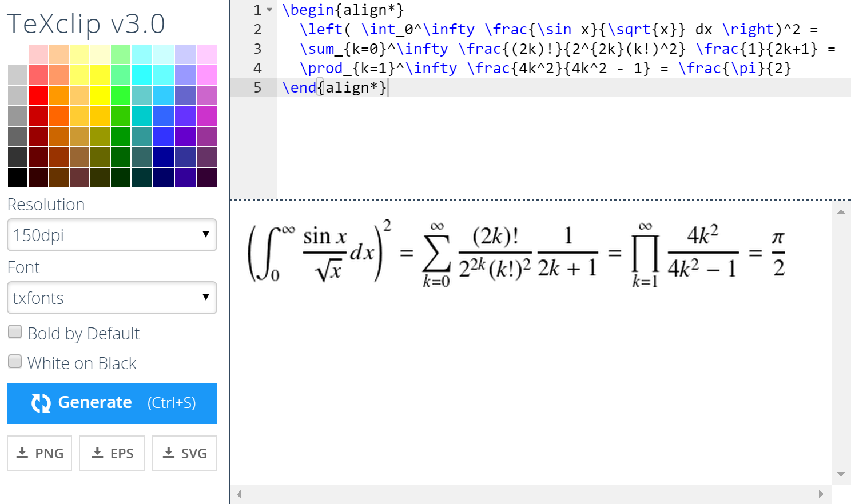The width and height of the screenshot is (851, 504).
Task: Click the download arrow icon next to SVG
Action: (x=169, y=453)
